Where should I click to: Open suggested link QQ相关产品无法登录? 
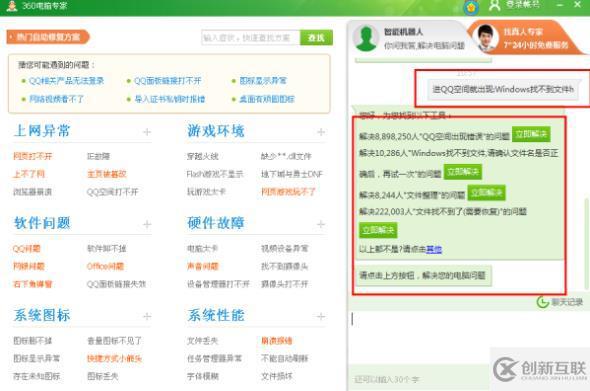point(66,81)
